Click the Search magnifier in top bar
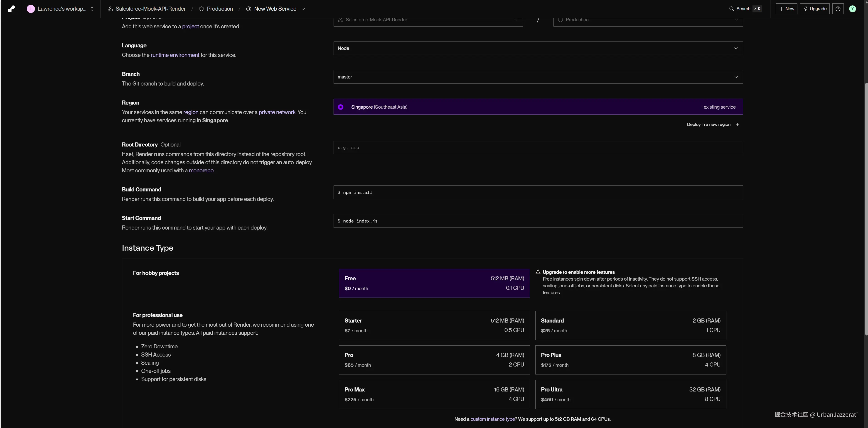The width and height of the screenshot is (868, 428). click(732, 9)
